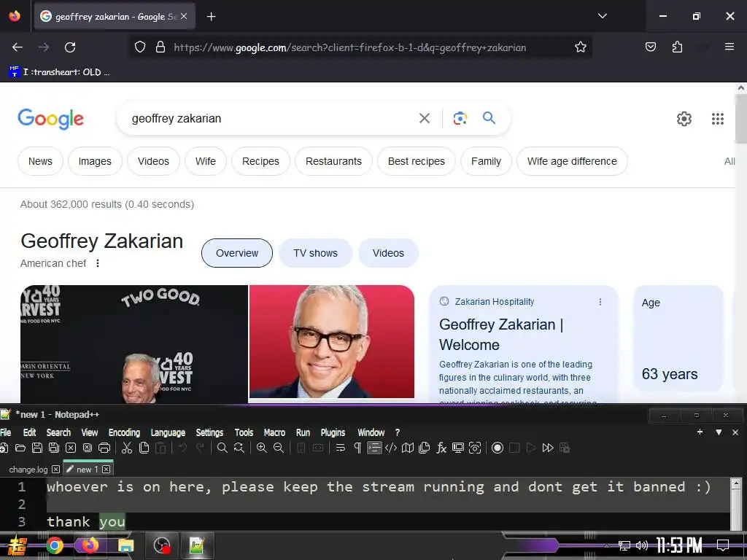Open the red-background Zakarian portrait thumbnail
This screenshot has width=747, height=560.
pos(332,341)
